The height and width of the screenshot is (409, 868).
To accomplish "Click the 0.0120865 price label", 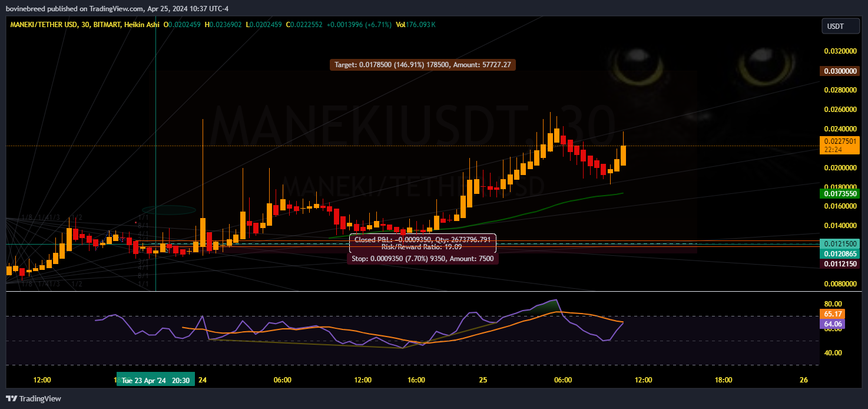I will click(840, 253).
